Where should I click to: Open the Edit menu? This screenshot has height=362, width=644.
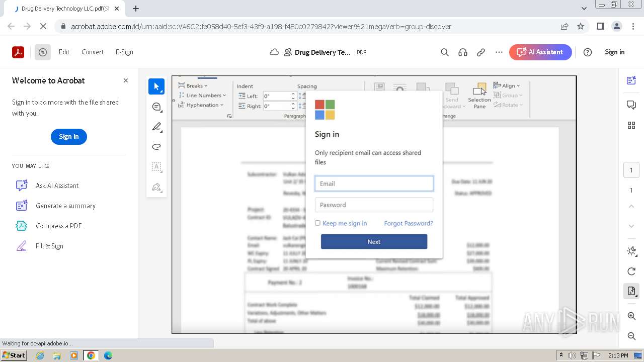[64, 52]
